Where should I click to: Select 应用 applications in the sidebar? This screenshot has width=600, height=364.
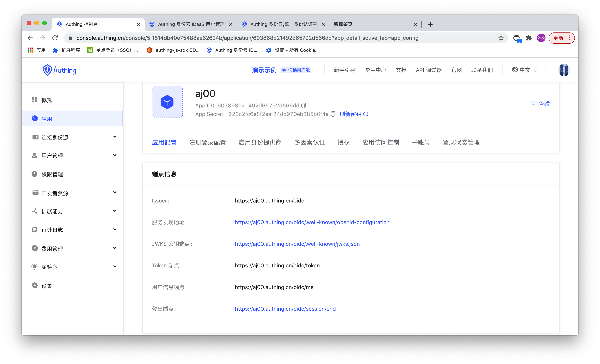(x=72, y=118)
